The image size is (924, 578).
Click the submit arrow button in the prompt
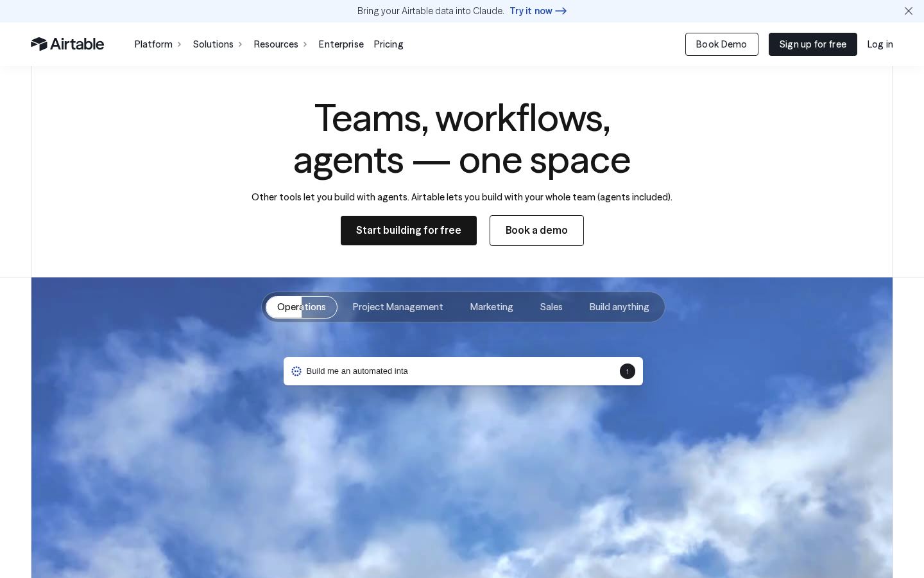pyautogui.click(x=628, y=371)
